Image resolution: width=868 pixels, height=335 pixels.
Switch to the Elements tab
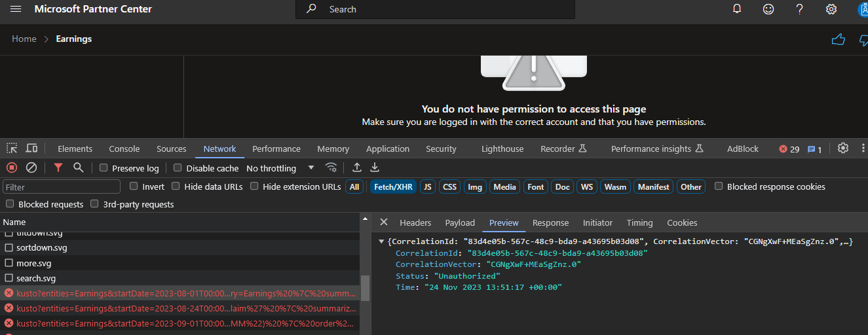coord(75,149)
